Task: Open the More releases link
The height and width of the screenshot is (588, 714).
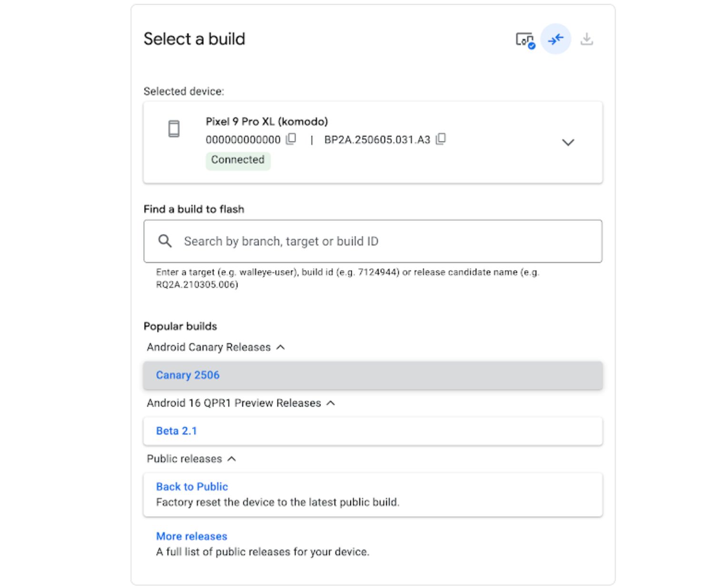Action: 191,536
